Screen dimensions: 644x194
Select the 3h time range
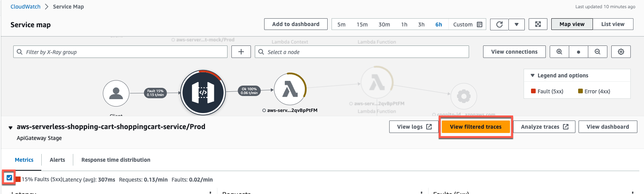pos(421,24)
